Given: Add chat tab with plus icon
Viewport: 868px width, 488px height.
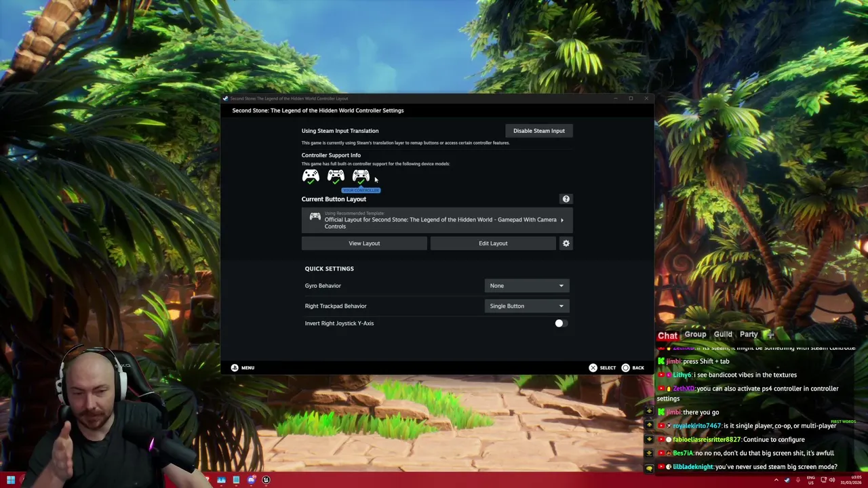Looking at the screenshot, I should tap(769, 335).
